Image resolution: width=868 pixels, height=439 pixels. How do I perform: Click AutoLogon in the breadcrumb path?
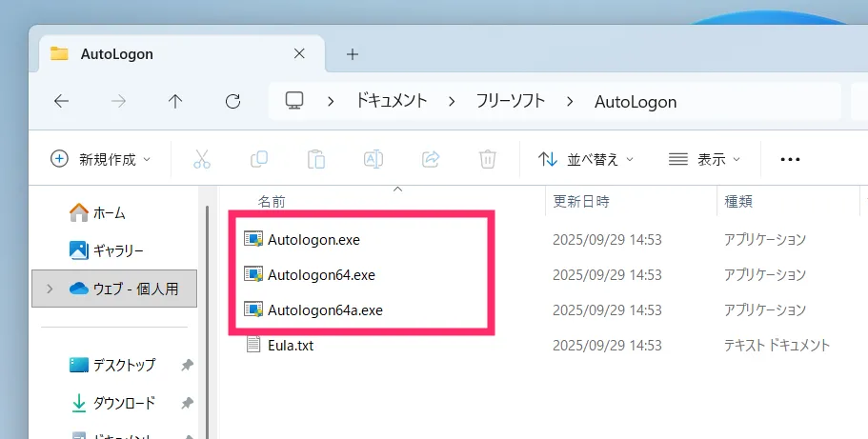tap(636, 102)
